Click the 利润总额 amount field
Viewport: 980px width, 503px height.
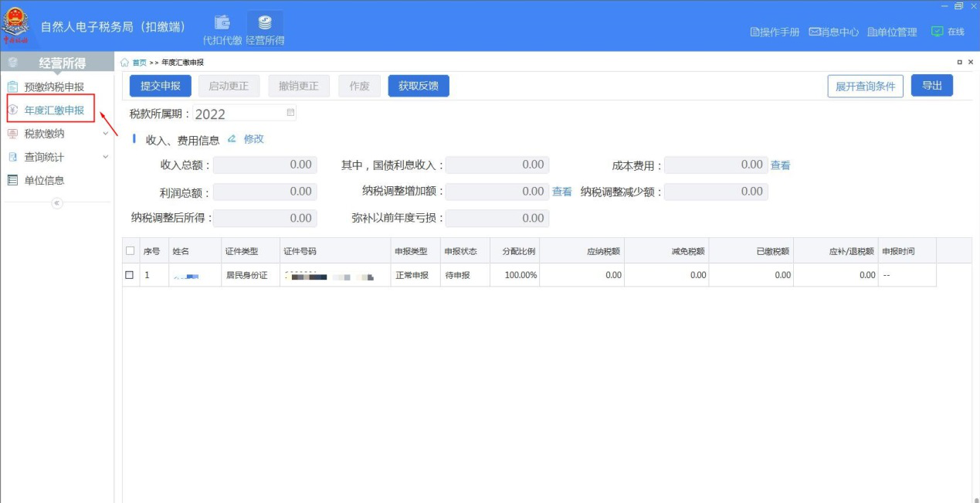pyautogui.click(x=265, y=192)
